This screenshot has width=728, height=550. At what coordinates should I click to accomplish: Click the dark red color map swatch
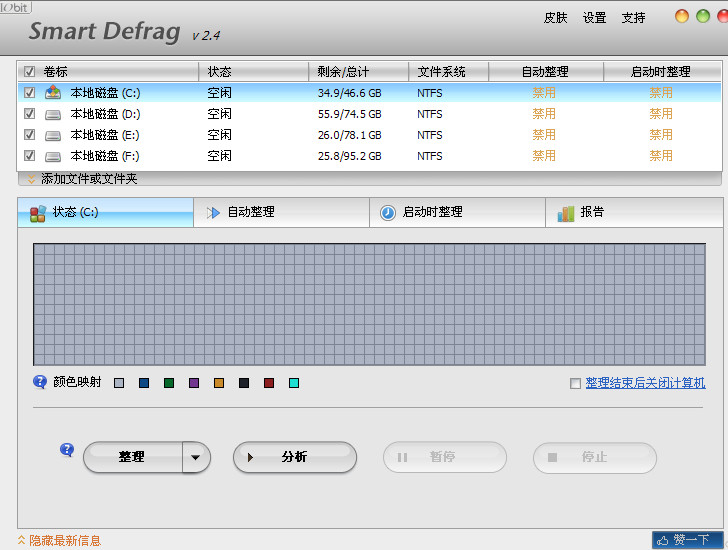(269, 383)
